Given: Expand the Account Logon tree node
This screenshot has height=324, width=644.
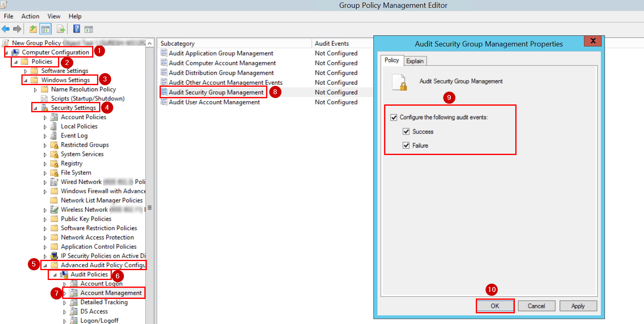Looking at the screenshot, I should 65,284.
